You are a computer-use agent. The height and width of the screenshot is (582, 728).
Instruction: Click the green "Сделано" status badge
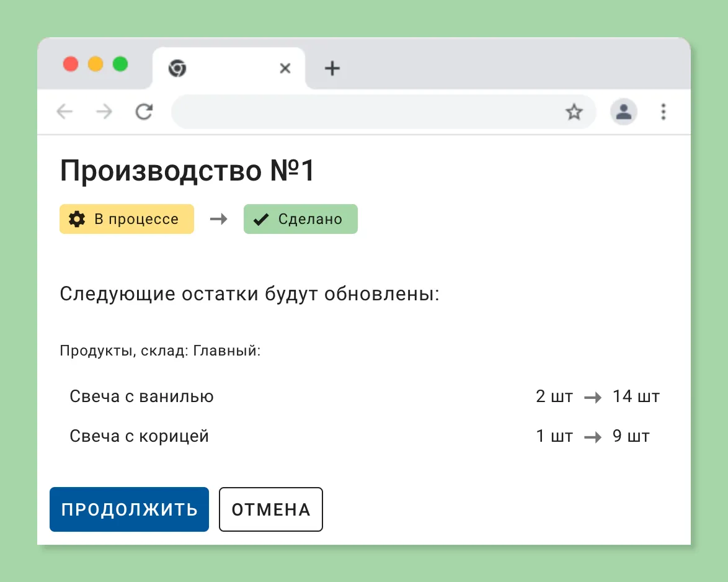coord(300,219)
